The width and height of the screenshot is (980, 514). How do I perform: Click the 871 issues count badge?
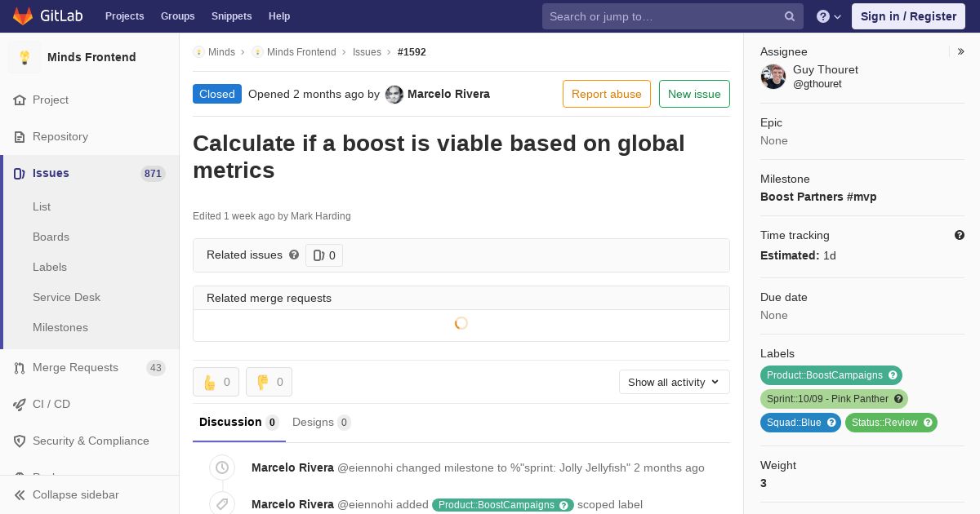[x=153, y=173]
